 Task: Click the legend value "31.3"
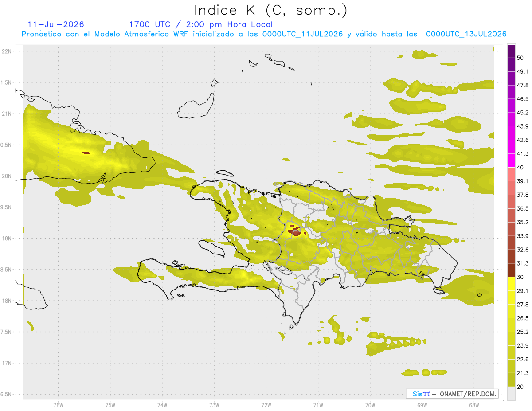pyautogui.click(x=523, y=263)
